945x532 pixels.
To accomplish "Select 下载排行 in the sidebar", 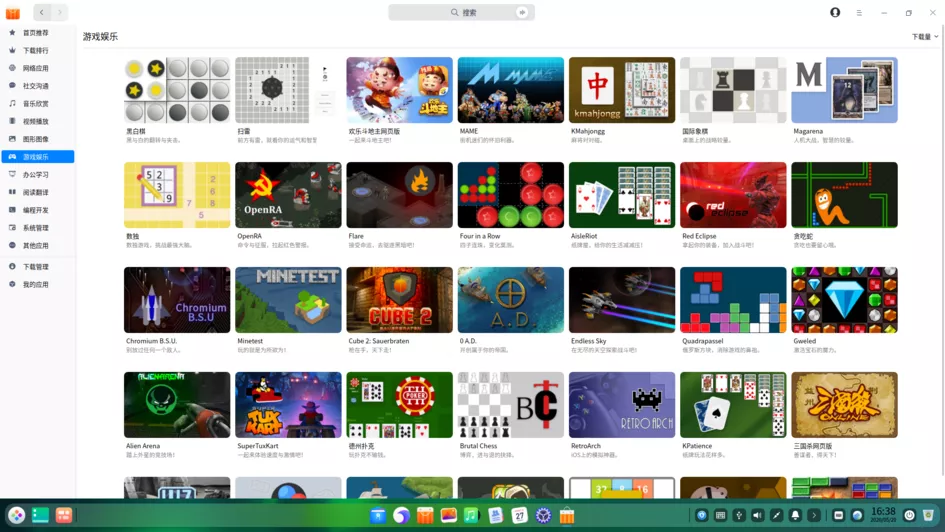I will (37, 51).
